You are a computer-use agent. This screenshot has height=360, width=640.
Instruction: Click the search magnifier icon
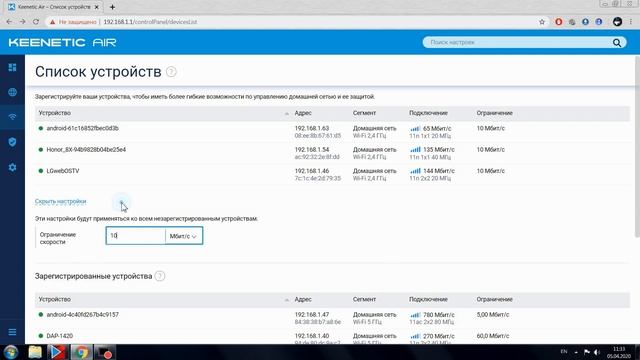pyautogui.click(x=617, y=42)
